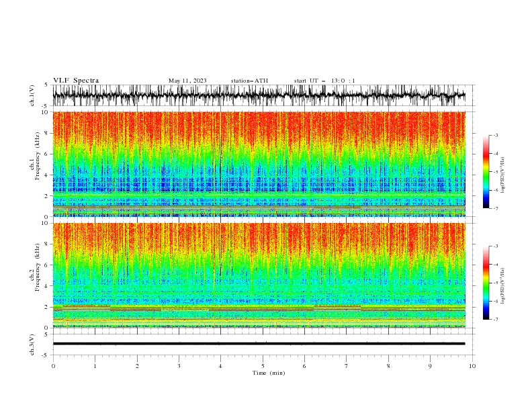Viewport: 532px width, 411px height.
Task: Select the ch.1 "Frequency (kHz)" axis label
Action: 38,156
